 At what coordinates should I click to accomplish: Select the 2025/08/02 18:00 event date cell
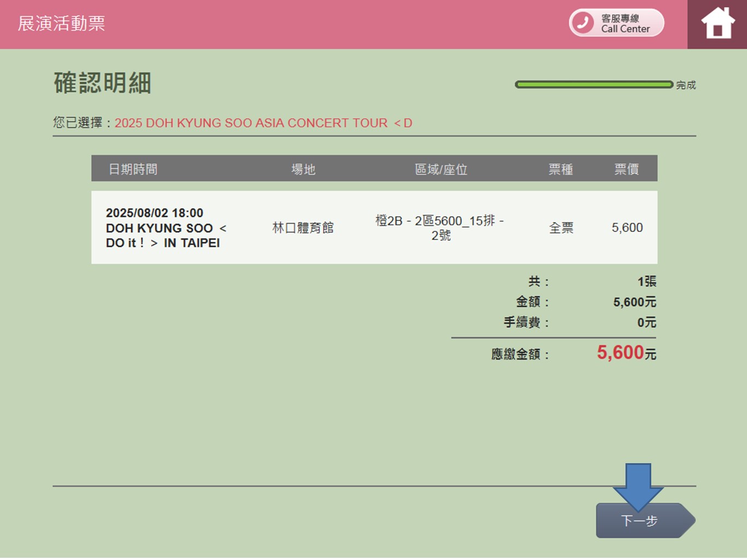pos(154,213)
